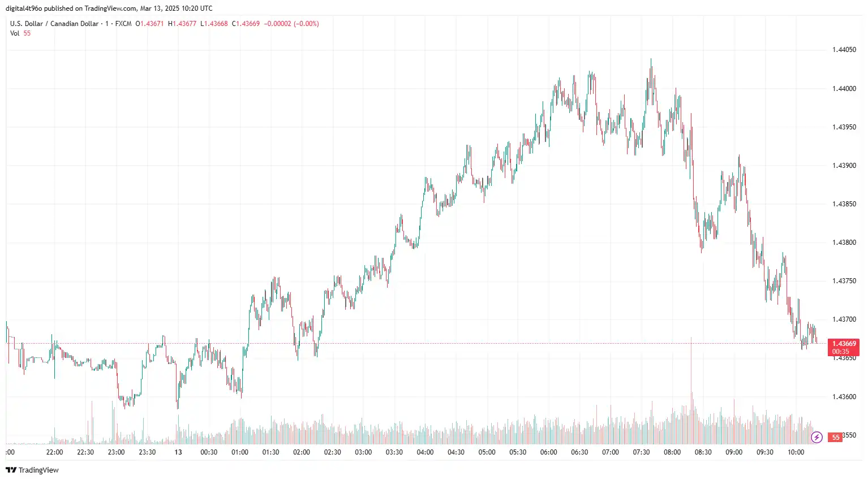This screenshot has height=480, width=868.
Task: Click the 1.43850 price axis label
Action: pyautogui.click(x=844, y=204)
